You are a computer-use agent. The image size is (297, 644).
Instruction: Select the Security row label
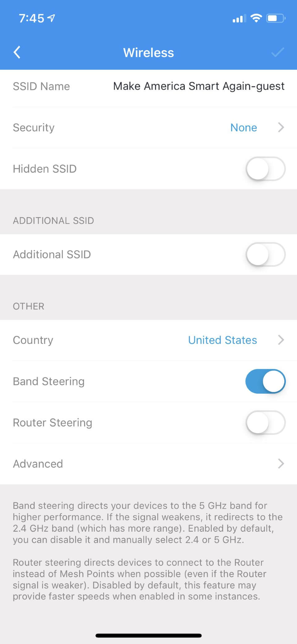click(x=34, y=128)
